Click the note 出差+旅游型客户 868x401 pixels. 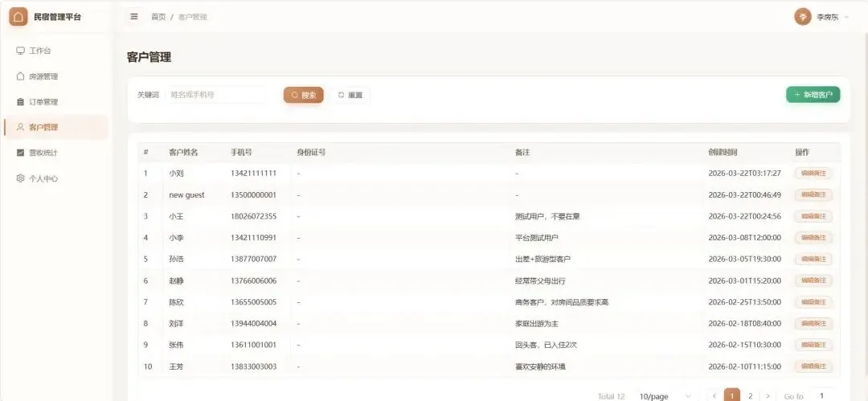[x=542, y=260]
